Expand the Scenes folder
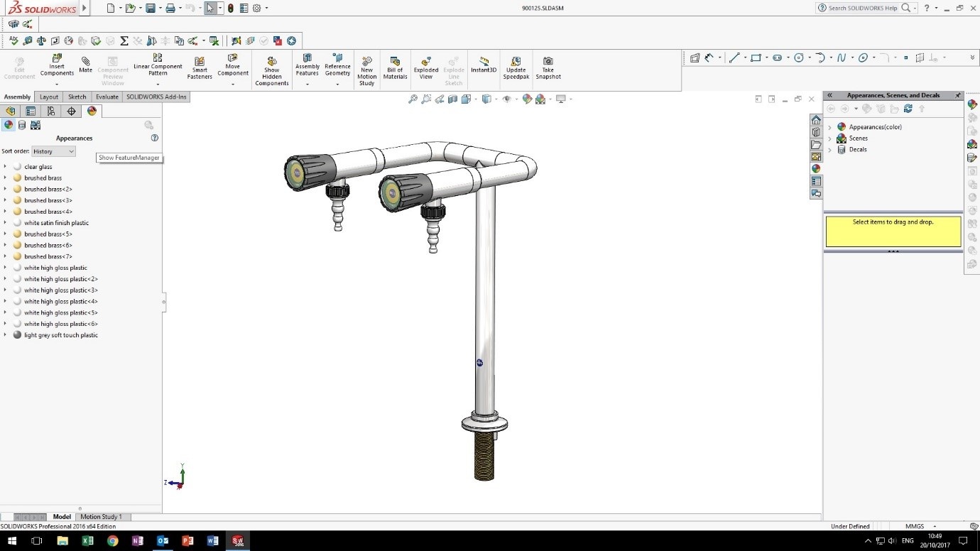 click(829, 138)
